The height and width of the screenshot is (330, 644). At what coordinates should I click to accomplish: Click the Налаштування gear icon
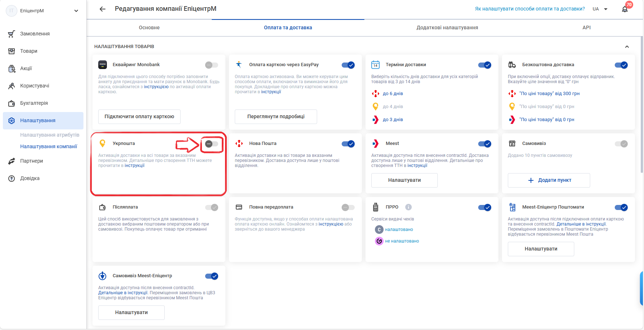12,120
